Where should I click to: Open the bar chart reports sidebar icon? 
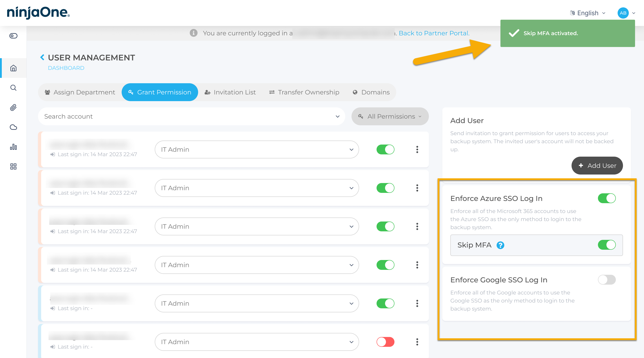coord(13,147)
